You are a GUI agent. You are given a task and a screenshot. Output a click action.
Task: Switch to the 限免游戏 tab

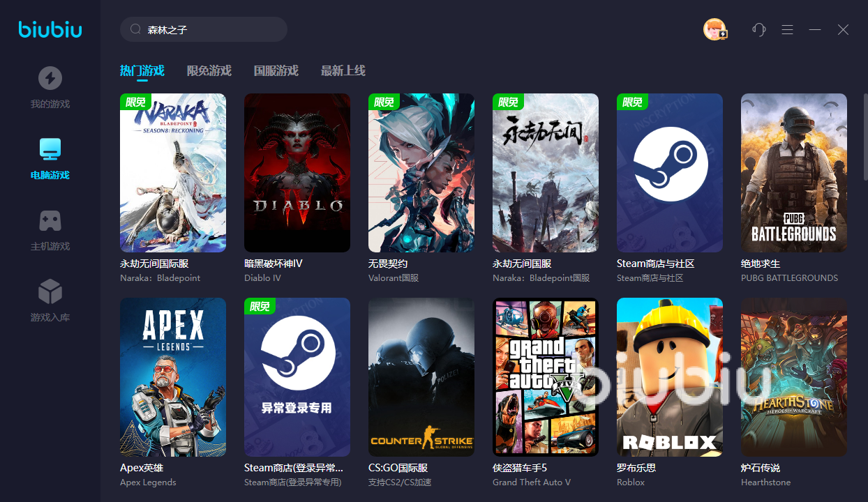[x=209, y=70]
